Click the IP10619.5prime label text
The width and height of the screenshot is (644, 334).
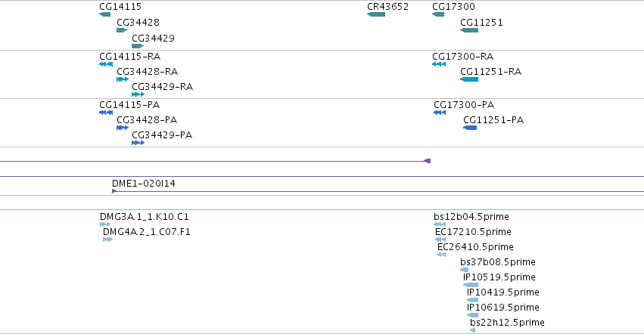tap(503, 308)
